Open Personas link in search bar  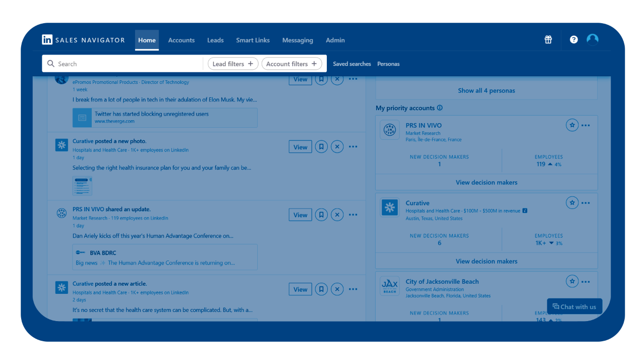click(388, 64)
